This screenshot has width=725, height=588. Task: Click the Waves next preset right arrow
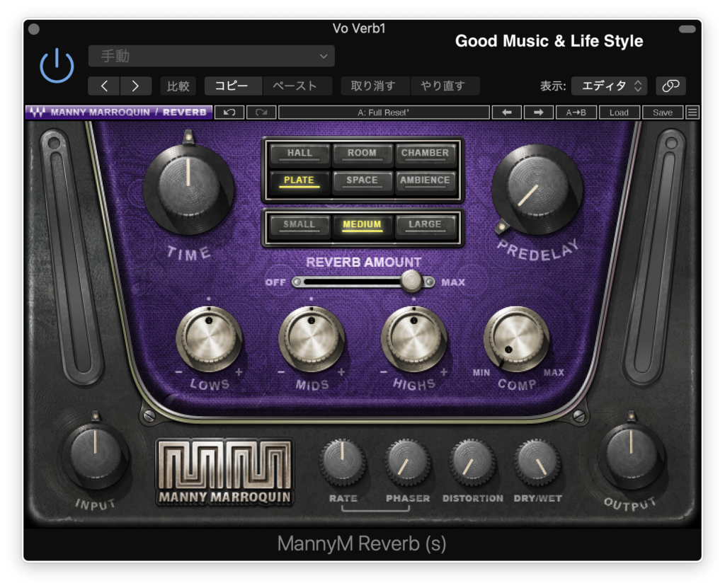click(x=539, y=113)
